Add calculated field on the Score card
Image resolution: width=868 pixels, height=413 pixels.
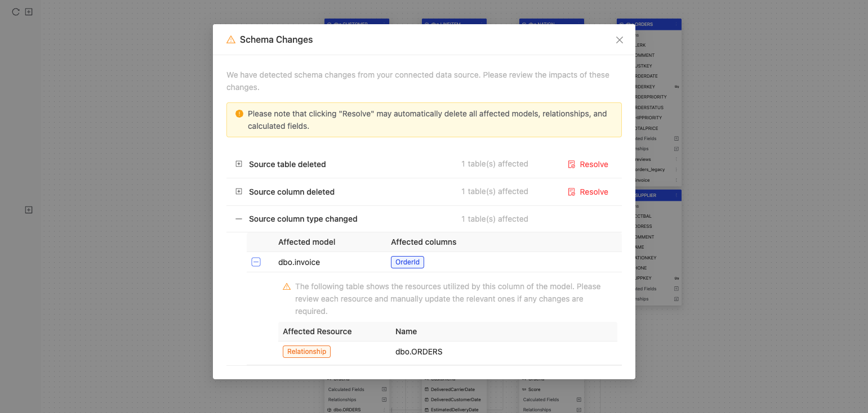pos(578,399)
